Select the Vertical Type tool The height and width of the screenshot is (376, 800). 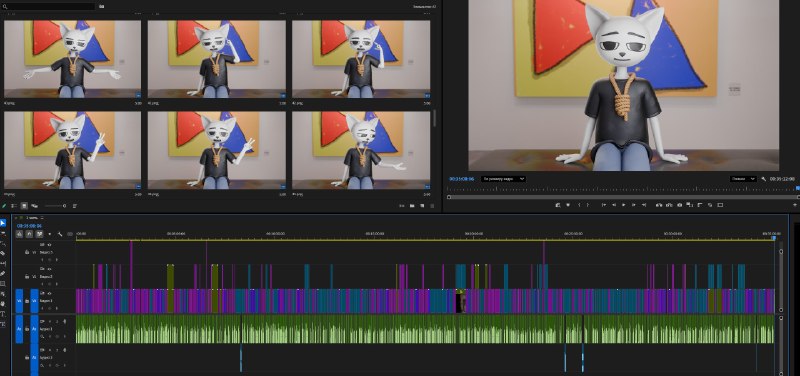[4, 324]
